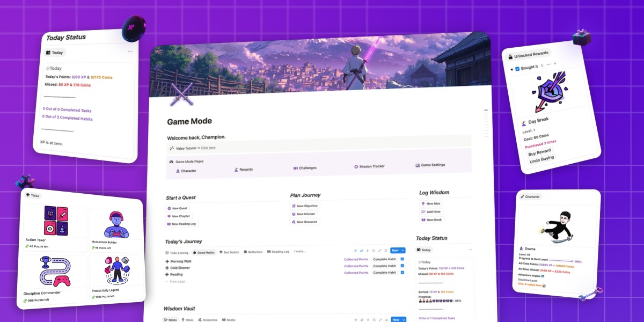Open the more-options menu in page's Today Status
644x322 pixels.
point(471,250)
